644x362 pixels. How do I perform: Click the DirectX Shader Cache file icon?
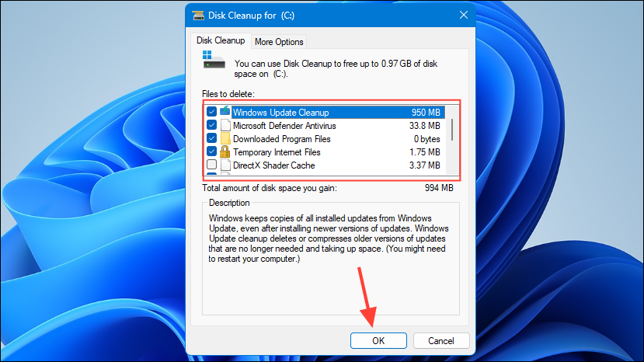pyautogui.click(x=225, y=165)
